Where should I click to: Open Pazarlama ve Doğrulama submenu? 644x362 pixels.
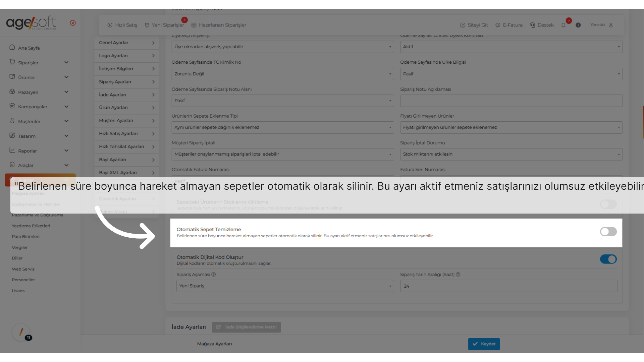coord(38,215)
